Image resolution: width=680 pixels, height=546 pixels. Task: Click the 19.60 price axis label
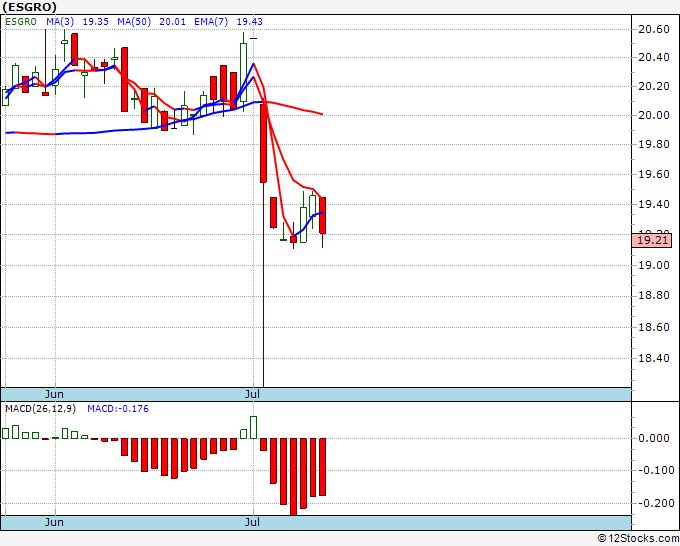pyautogui.click(x=654, y=174)
